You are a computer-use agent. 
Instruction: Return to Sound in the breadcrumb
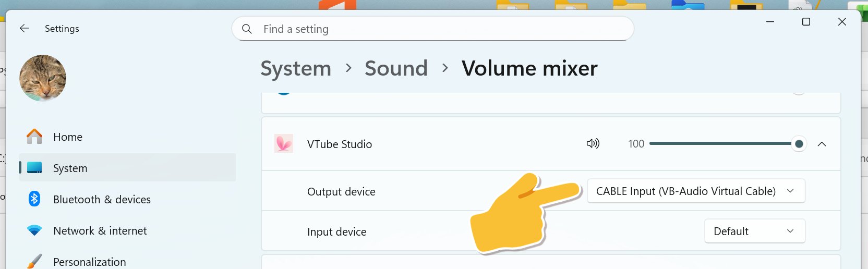coord(396,68)
